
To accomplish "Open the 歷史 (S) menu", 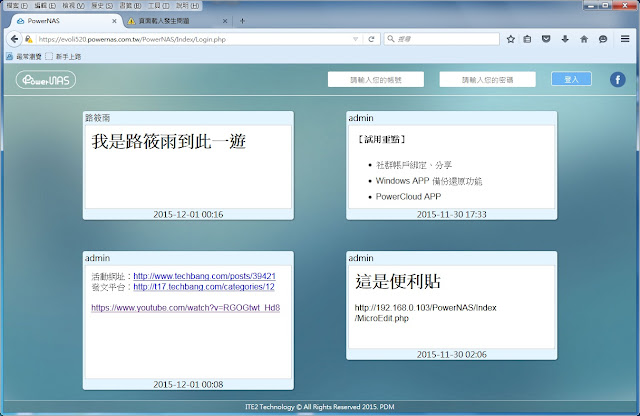I will 102,6.
